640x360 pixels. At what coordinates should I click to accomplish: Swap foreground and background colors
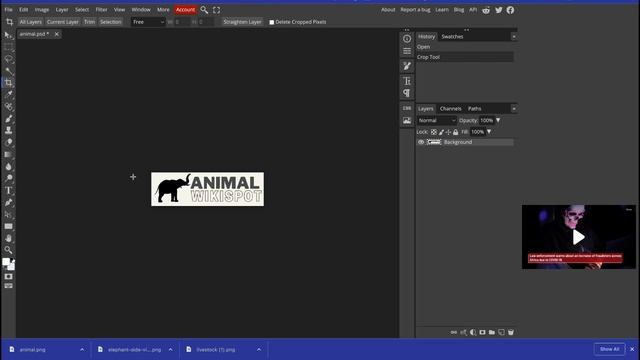[13, 260]
